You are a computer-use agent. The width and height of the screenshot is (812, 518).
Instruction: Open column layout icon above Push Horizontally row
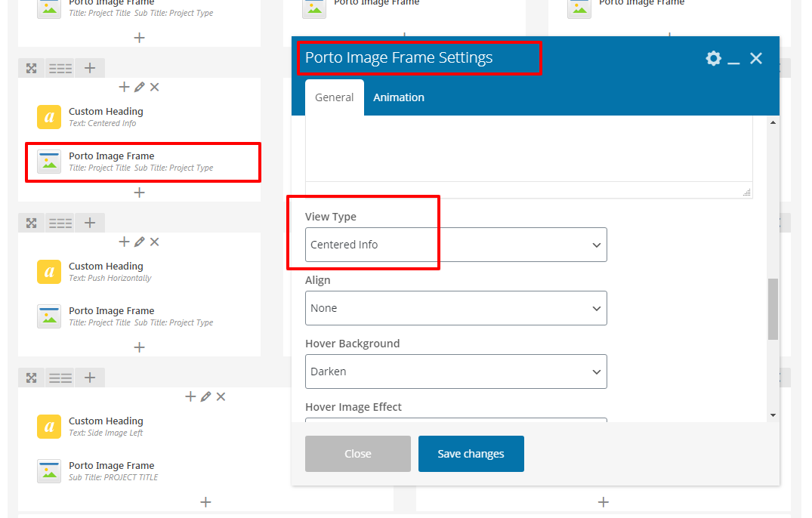(x=60, y=223)
